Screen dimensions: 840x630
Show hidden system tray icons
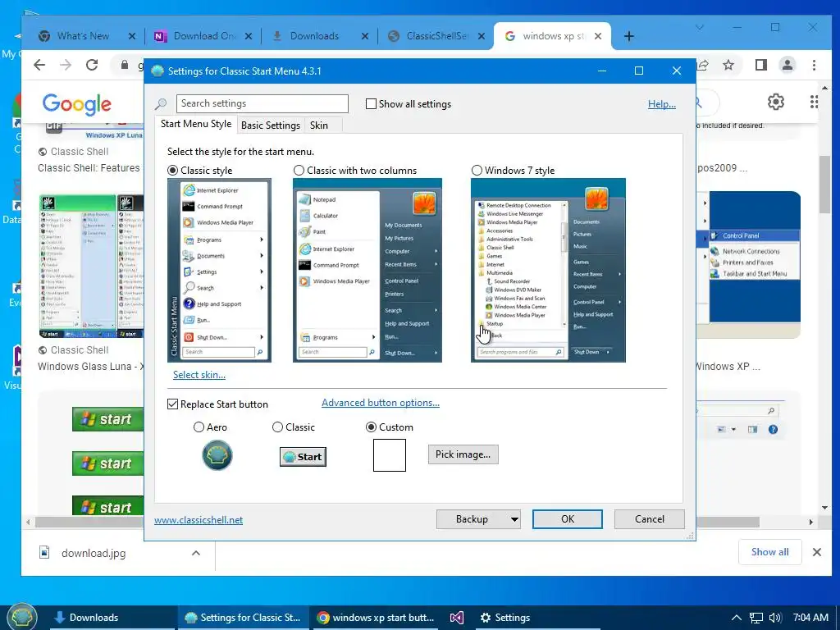click(x=737, y=618)
